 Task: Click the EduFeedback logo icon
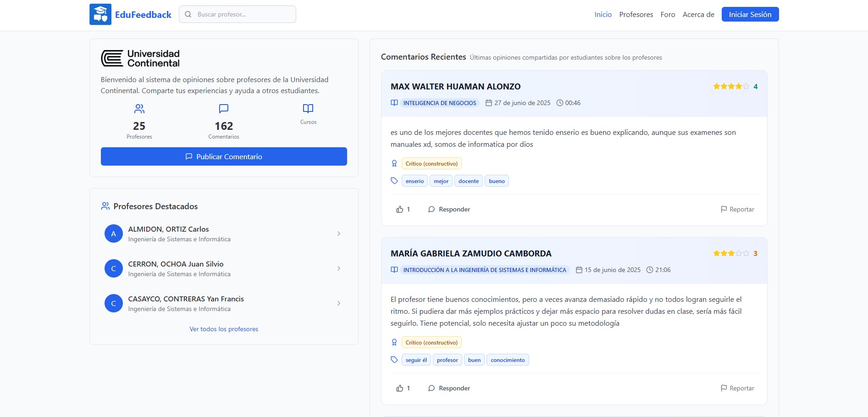[100, 14]
